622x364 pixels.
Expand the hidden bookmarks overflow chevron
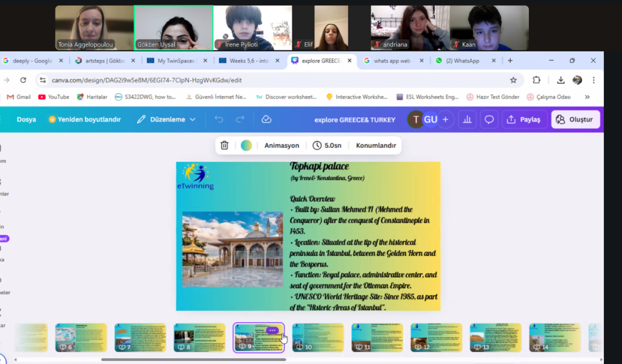[x=587, y=97]
